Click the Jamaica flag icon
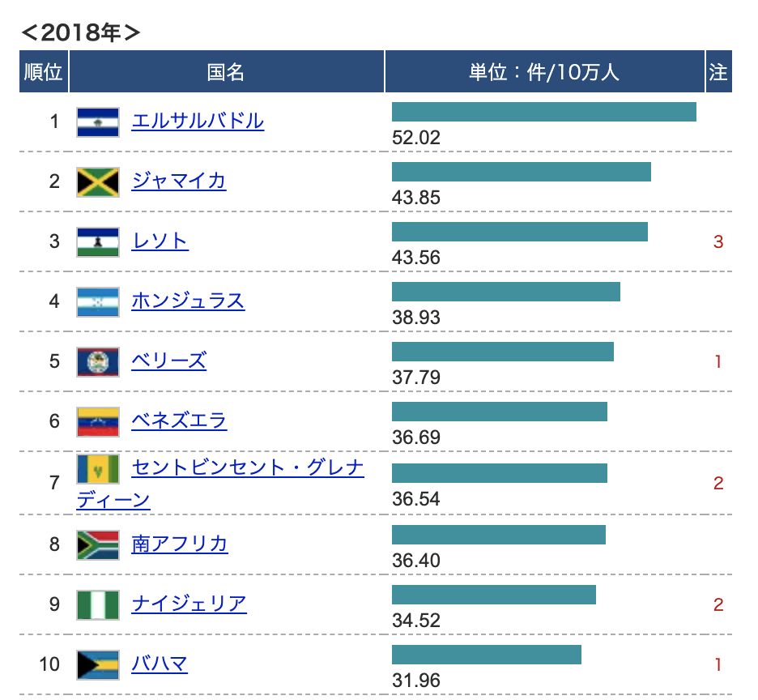This screenshot has width=758, height=700. 98,181
